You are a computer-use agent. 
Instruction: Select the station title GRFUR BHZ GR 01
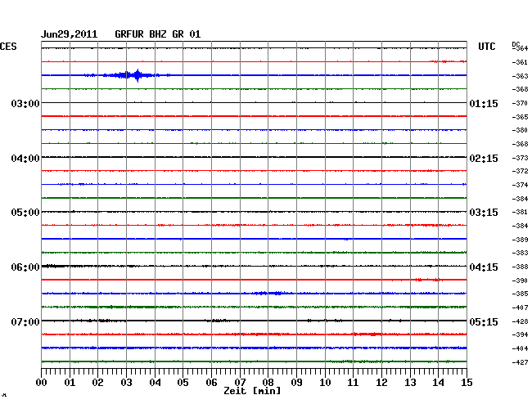tap(157, 34)
